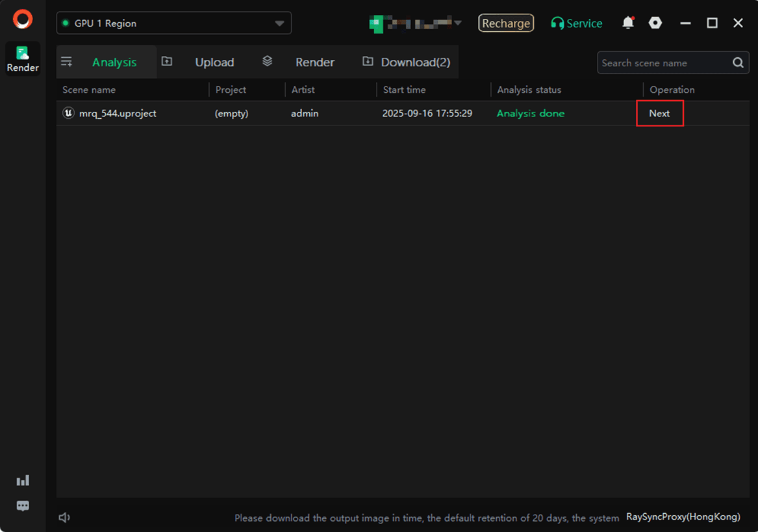The width and height of the screenshot is (758, 532).
Task: Switch to the Upload tab
Action: point(214,62)
